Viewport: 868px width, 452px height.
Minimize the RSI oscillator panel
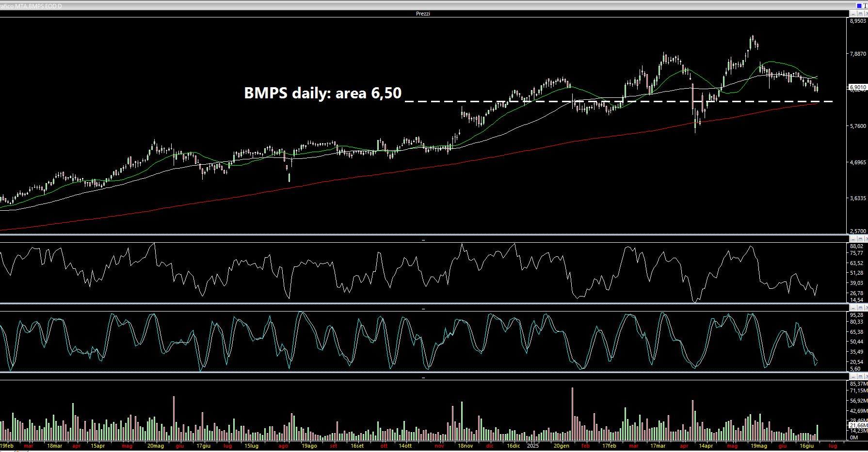tap(854, 239)
